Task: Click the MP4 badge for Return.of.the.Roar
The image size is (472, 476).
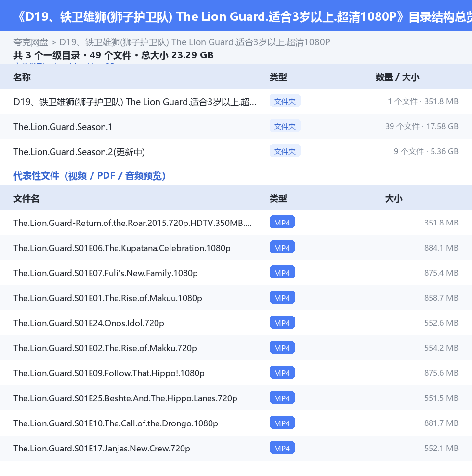Action: (282, 222)
